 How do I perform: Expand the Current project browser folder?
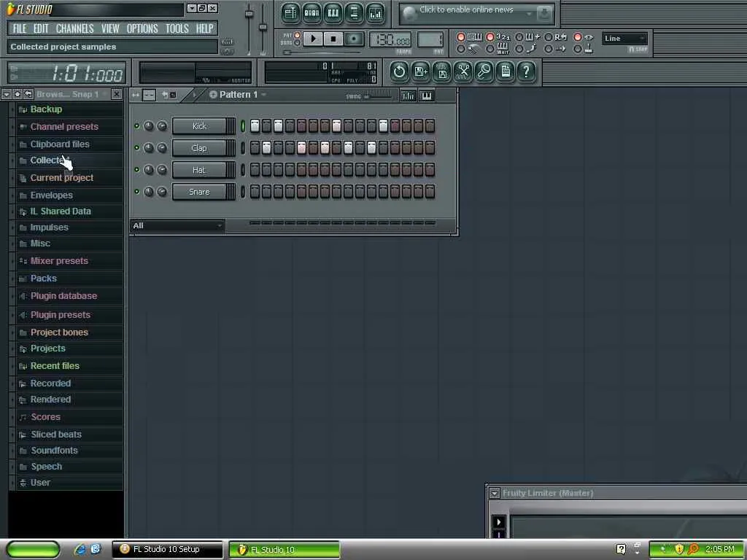(x=61, y=178)
